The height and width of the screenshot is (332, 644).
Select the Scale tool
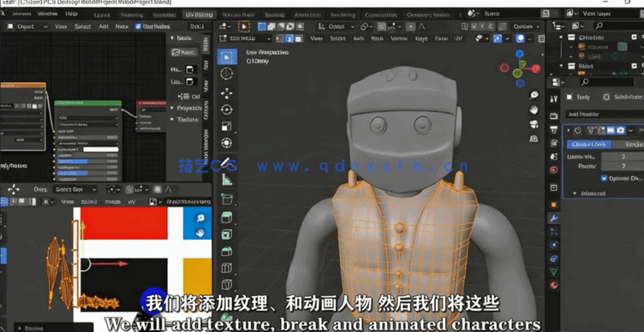pos(227,127)
